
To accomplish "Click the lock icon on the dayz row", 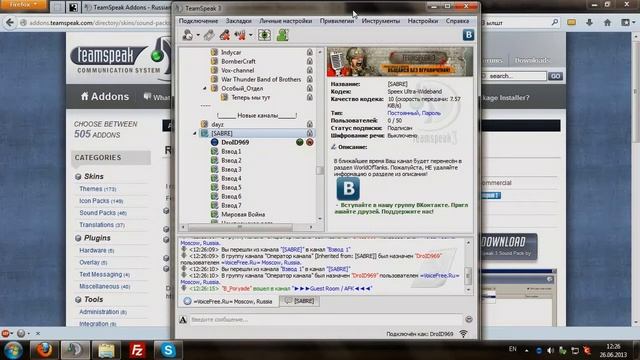I will point(310,124).
